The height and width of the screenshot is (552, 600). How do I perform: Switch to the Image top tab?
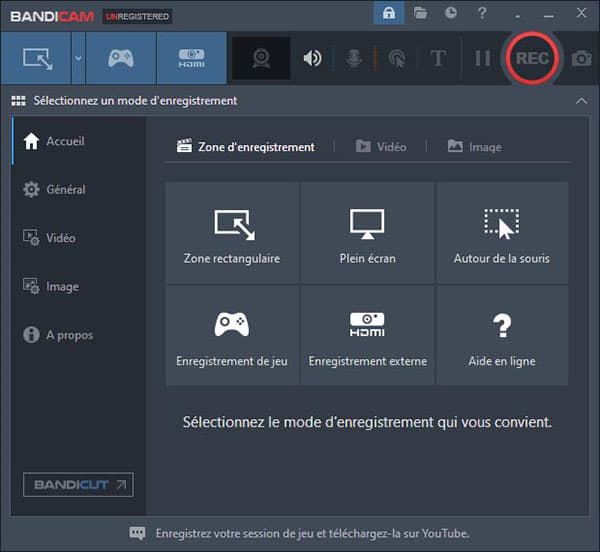tap(474, 147)
